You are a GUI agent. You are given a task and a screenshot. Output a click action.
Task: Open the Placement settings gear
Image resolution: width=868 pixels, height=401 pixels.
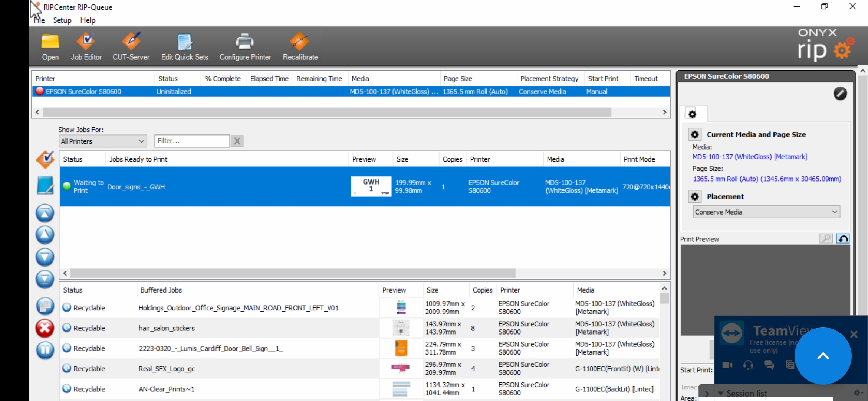(x=695, y=196)
